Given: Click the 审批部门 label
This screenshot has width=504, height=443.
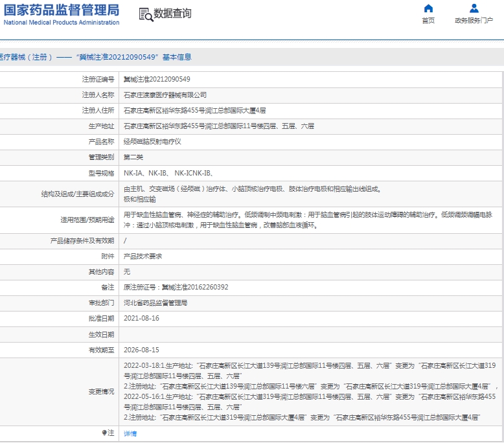Looking at the screenshot, I should [x=101, y=303].
